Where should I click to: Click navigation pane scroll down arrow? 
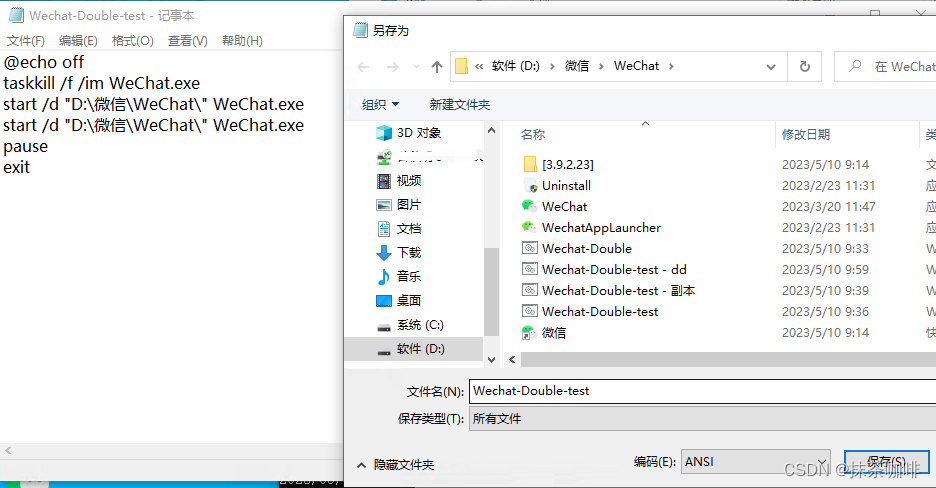pos(491,359)
